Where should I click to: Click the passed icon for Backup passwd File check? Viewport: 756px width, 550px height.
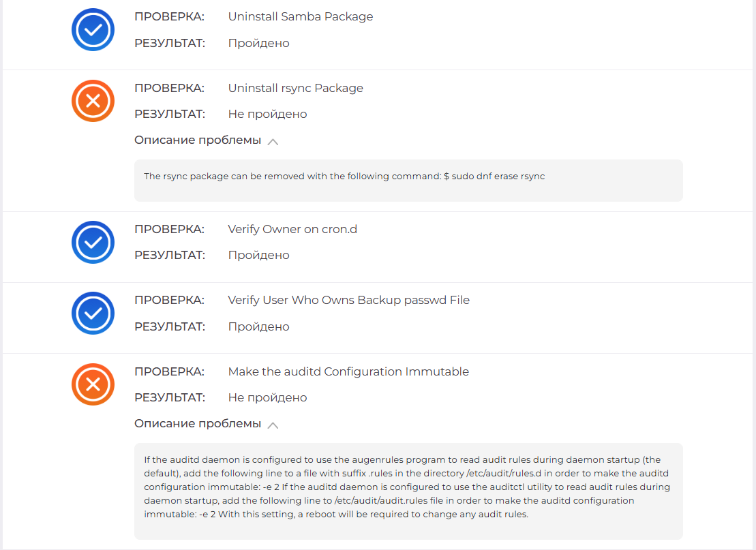93,314
